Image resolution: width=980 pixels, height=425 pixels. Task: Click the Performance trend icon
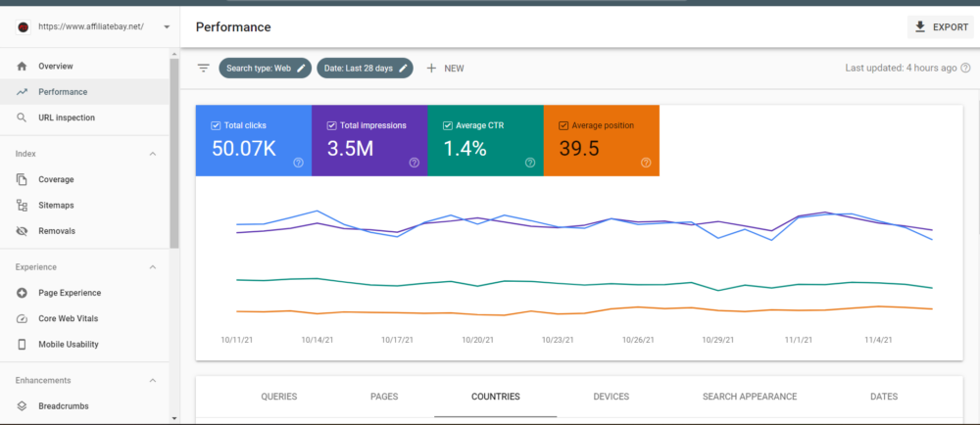pos(22,92)
